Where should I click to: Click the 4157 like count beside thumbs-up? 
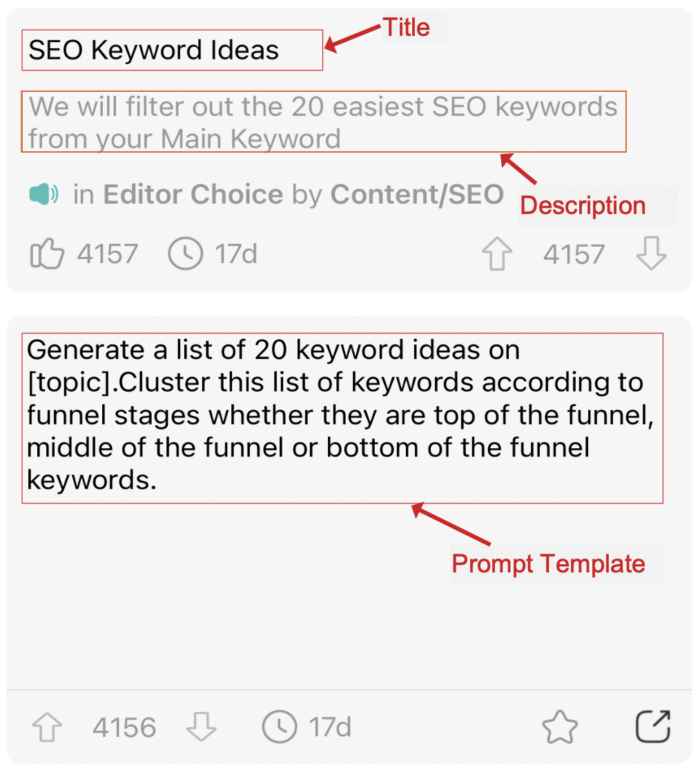click(108, 254)
